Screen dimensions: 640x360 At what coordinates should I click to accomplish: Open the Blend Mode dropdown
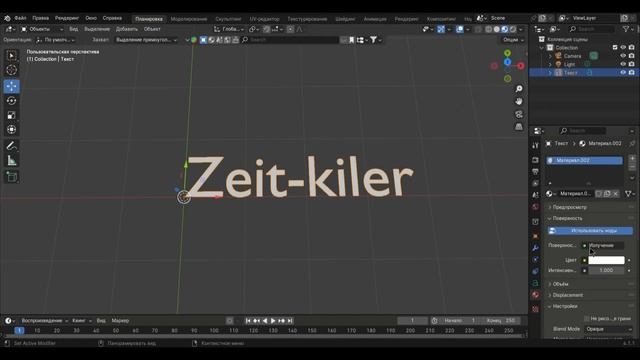point(609,329)
